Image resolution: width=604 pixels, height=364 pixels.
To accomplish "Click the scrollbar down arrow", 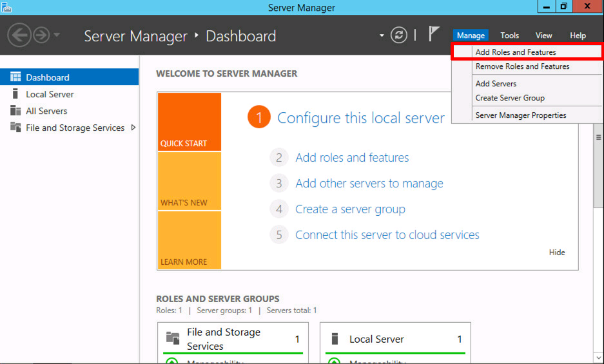I will coord(599,359).
